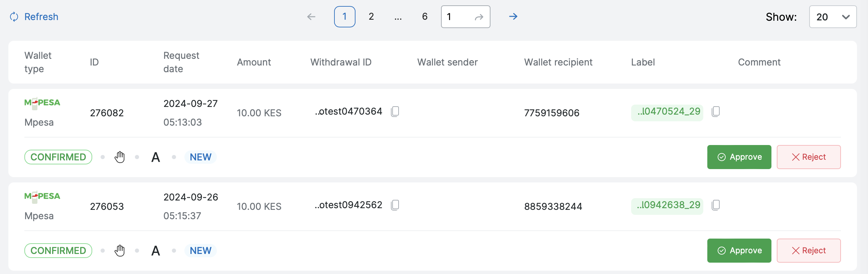The width and height of the screenshot is (868, 274).
Task: Approve withdrawal request 276082
Action: pos(739,157)
